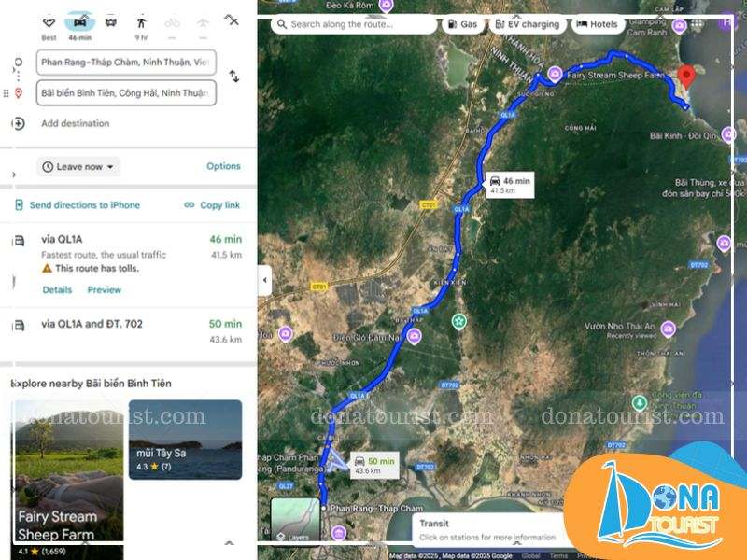Select the via QL1A and ĐT. 702 route

128,331
